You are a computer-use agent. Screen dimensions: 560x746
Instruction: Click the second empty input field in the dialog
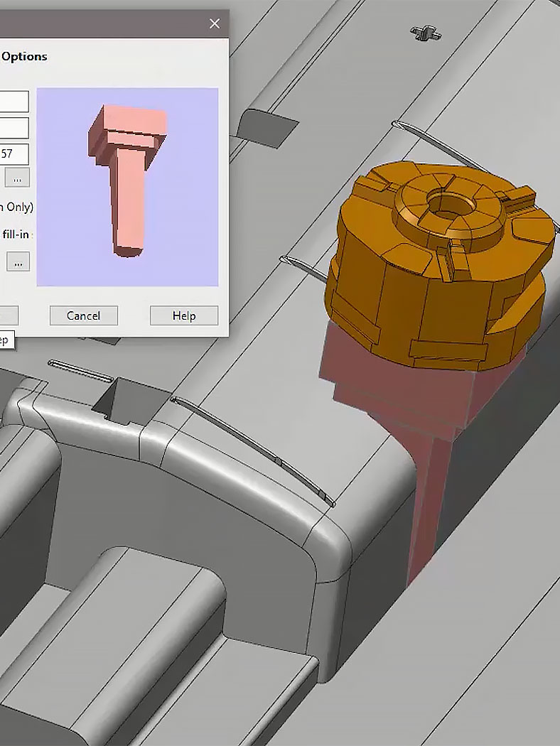[x=14, y=128]
